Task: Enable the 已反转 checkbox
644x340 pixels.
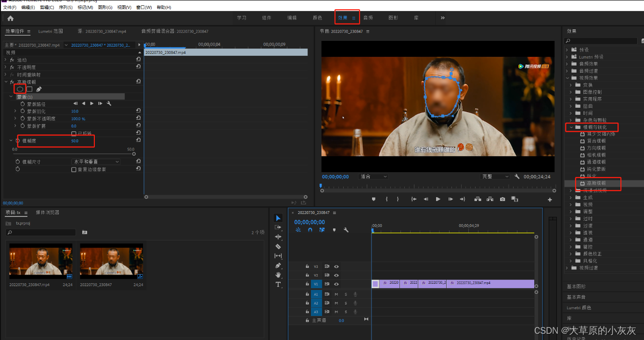Action: [x=74, y=133]
